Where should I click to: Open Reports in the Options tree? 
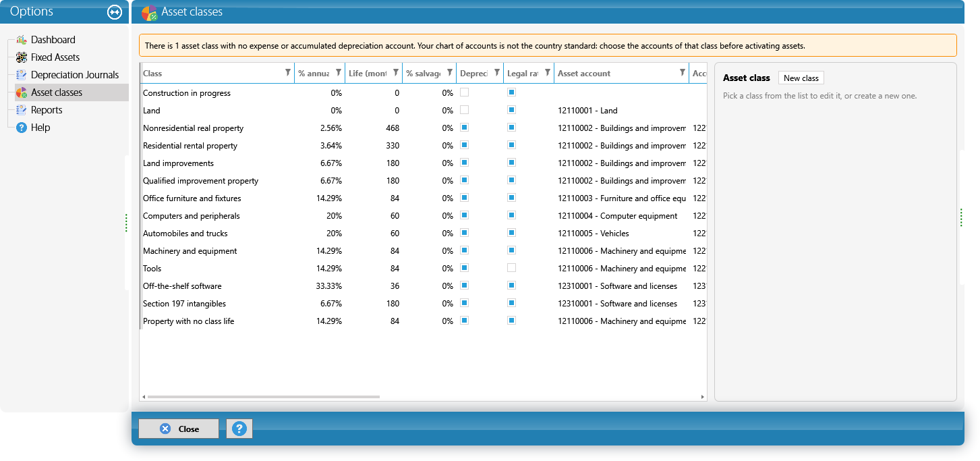click(47, 110)
